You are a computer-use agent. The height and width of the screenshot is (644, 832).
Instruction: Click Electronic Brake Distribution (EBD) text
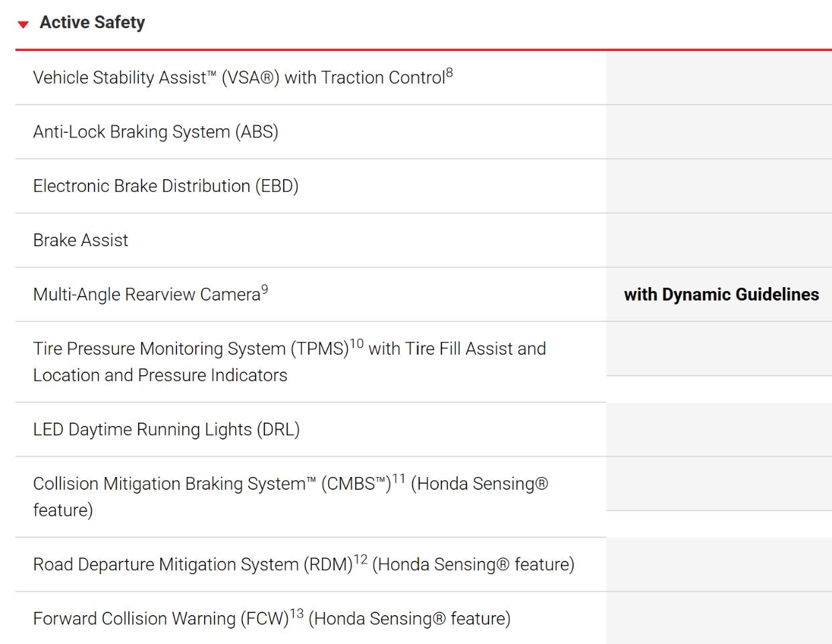click(166, 186)
